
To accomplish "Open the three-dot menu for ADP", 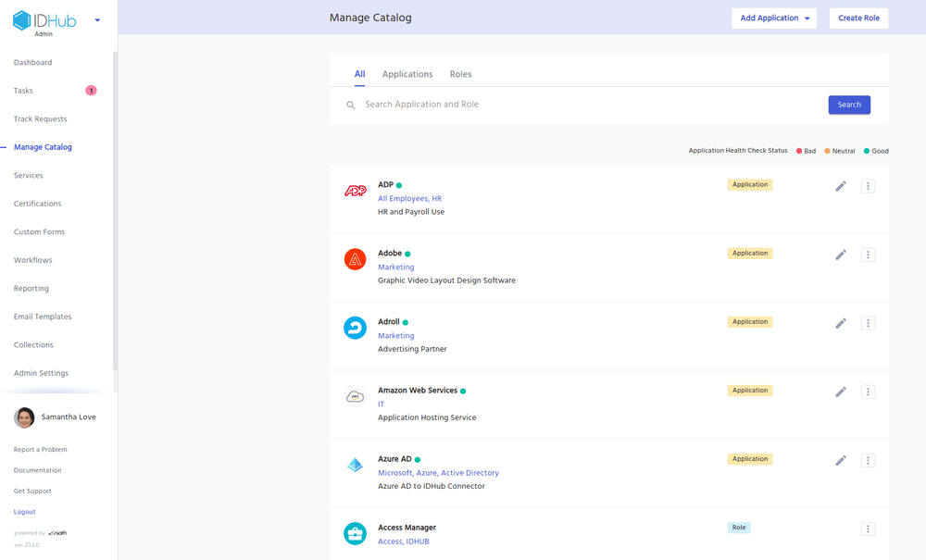I will pos(868,185).
